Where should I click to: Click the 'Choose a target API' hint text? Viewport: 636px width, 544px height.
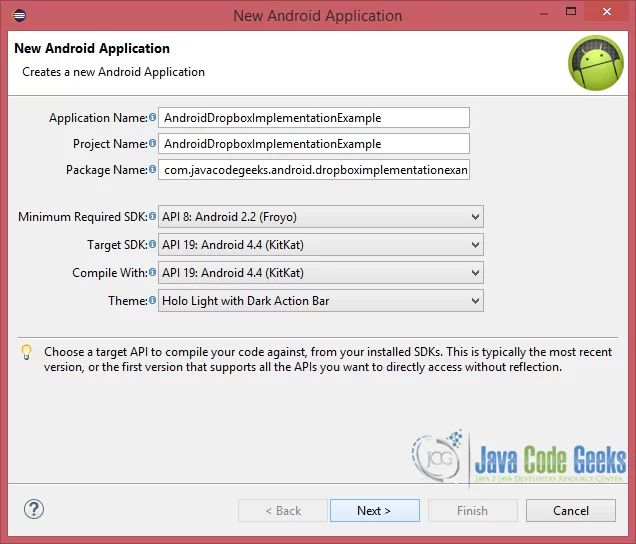[x=328, y=359]
